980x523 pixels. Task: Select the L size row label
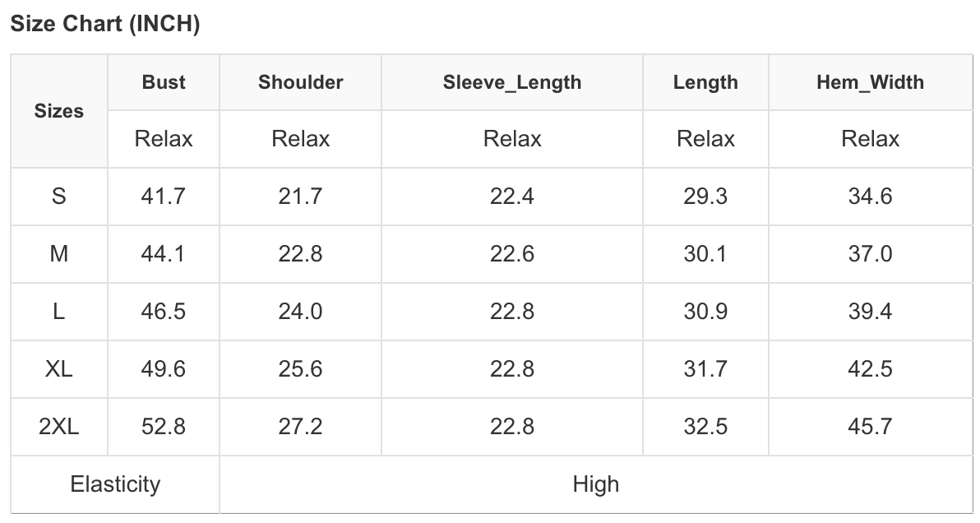tap(59, 312)
